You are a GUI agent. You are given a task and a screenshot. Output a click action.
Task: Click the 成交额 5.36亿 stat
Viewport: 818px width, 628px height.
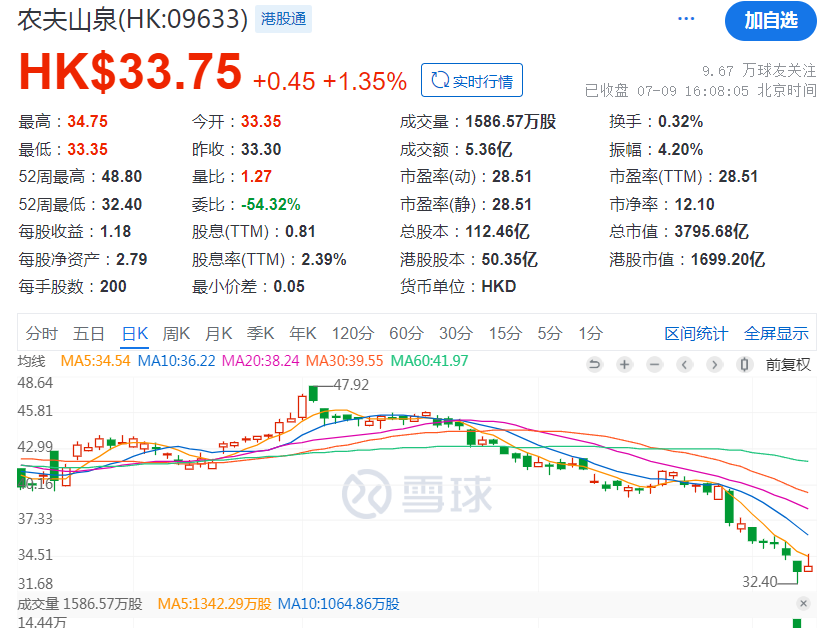pos(456,149)
